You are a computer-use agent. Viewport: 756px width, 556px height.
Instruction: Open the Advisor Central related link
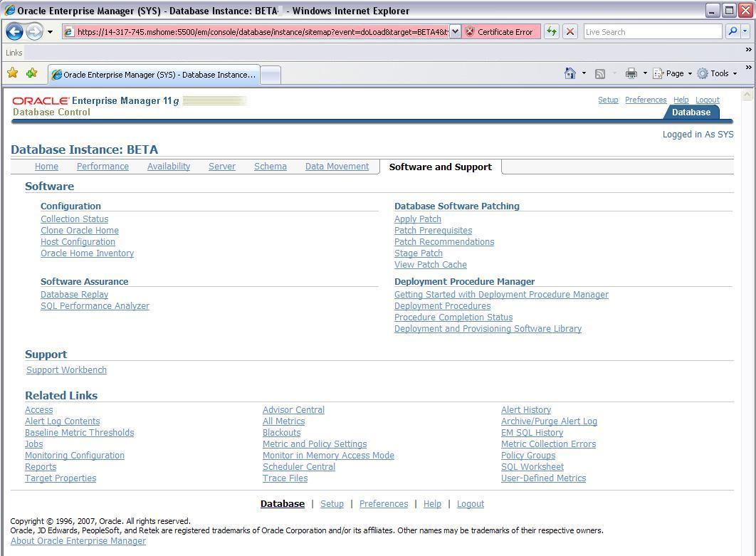[293, 410]
